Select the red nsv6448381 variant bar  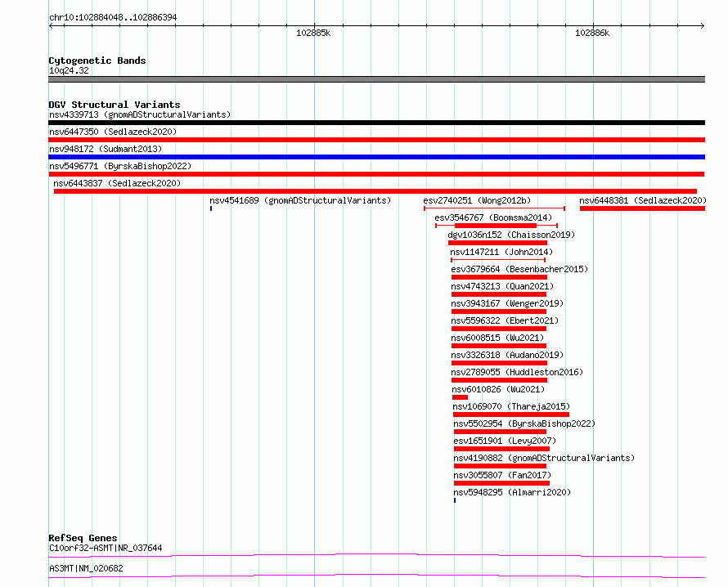[x=643, y=208]
